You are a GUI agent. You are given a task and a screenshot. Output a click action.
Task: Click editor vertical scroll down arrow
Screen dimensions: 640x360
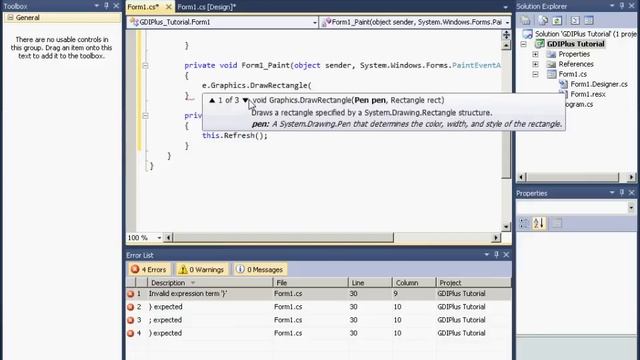click(x=506, y=227)
